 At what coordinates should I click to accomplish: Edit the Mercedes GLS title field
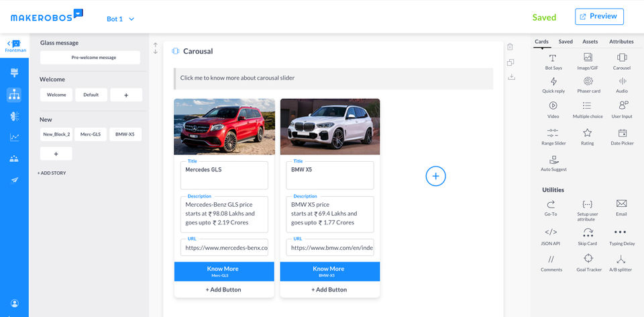click(224, 175)
